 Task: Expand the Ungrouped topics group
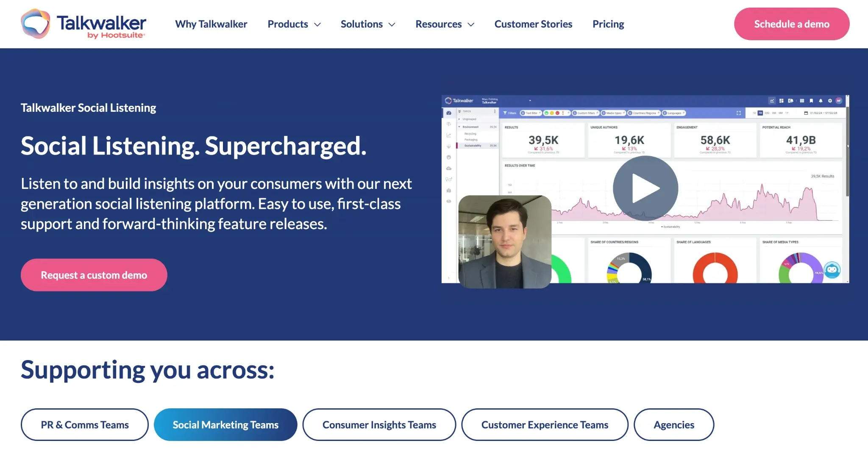(459, 119)
